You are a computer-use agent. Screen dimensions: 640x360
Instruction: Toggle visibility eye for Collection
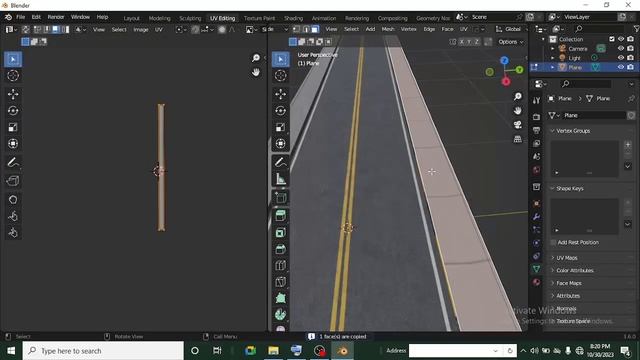point(621,39)
